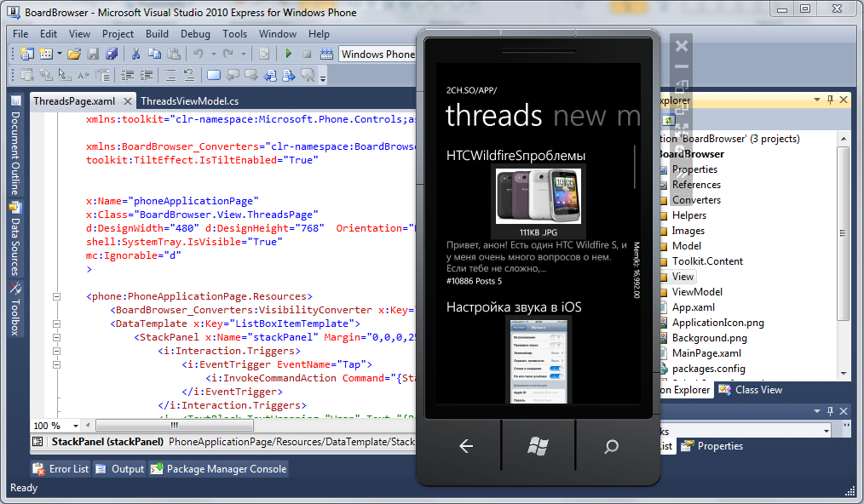This screenshot has width=864, height=504.
Task: Open the Solution Explorer window options dropdown
Action: click(x=817, y=100)
